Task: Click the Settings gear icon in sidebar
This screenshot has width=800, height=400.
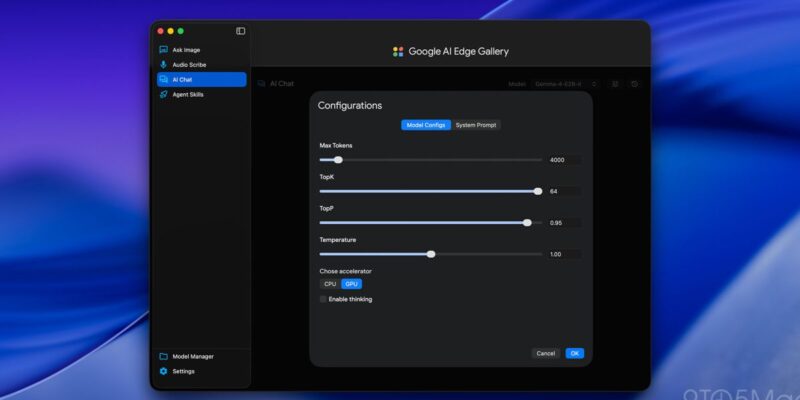Action: point(163,371)
